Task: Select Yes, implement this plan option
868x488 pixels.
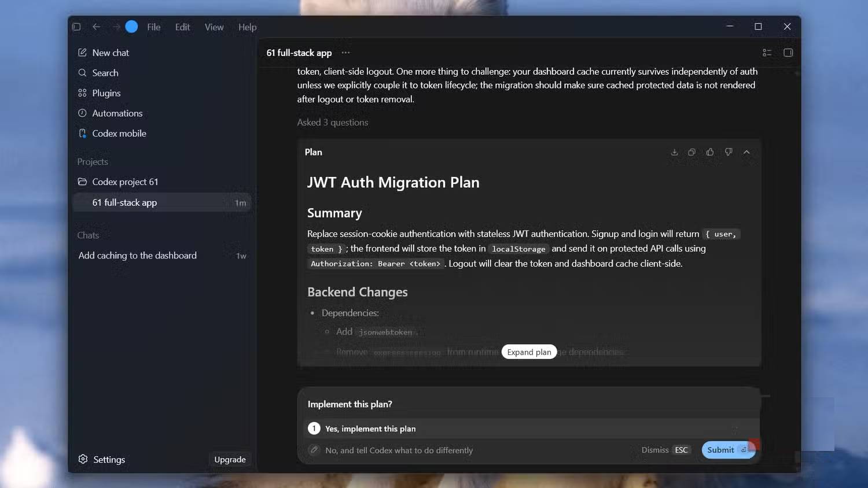Action: [x=528, y=428]
